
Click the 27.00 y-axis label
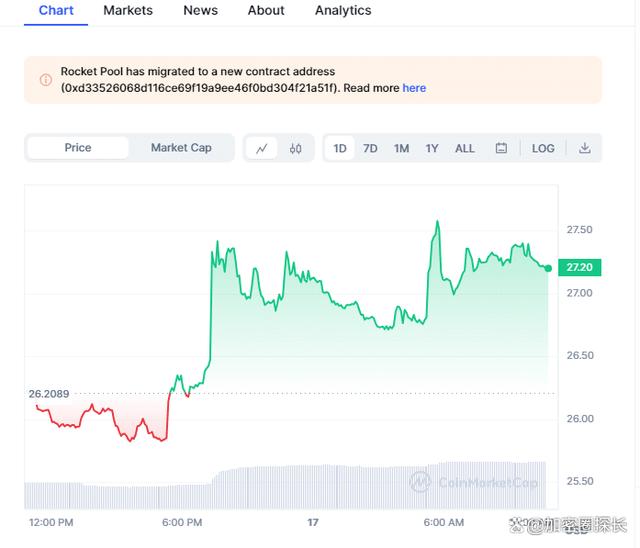pos(579,293)
